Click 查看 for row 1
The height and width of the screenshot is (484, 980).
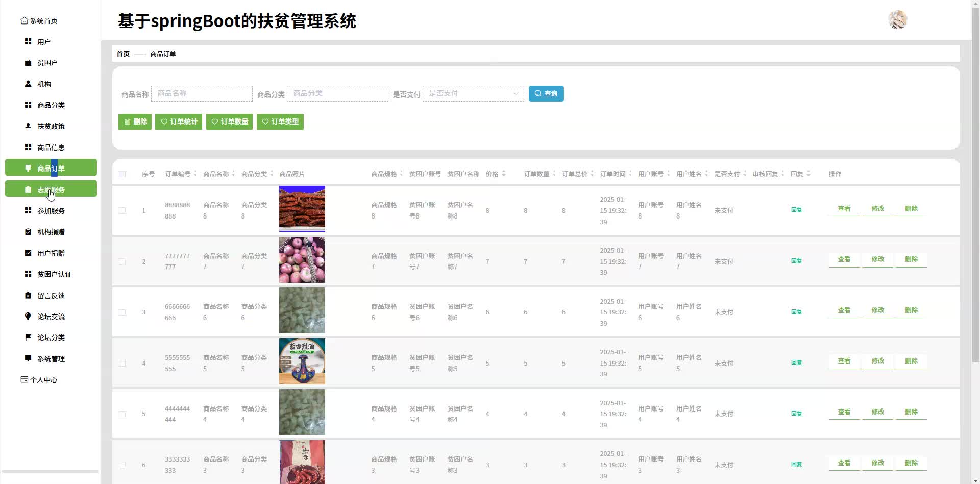(844, 209)
